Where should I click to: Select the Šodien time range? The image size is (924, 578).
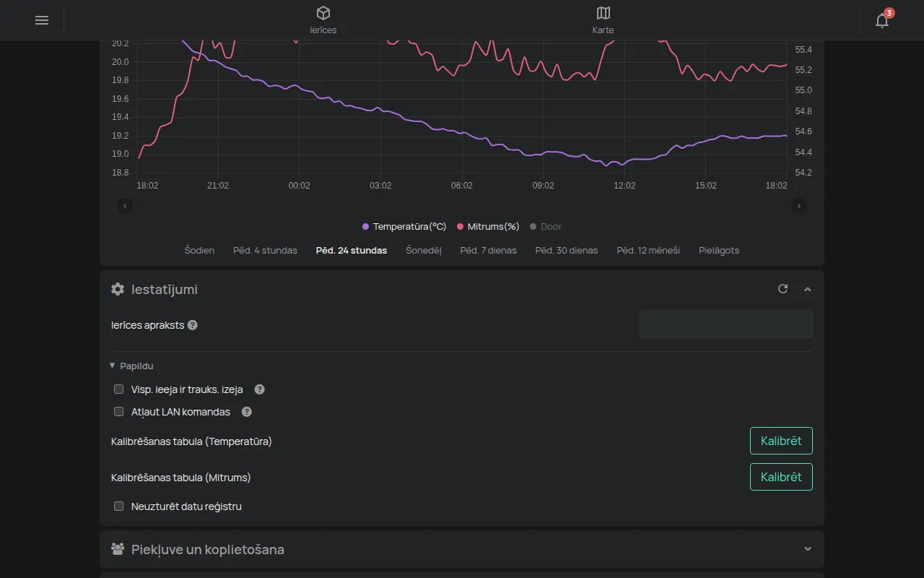pyautogui.click(x=199, y=251)
